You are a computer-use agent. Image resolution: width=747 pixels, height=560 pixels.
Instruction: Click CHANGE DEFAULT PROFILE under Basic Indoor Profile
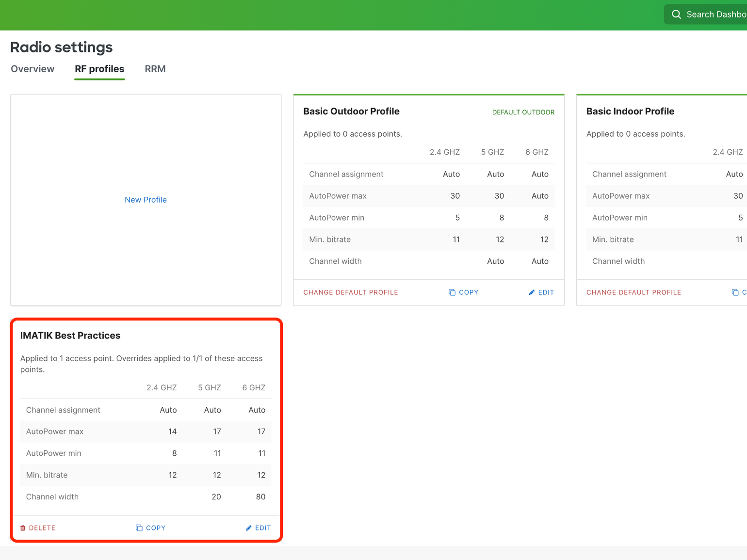point(633,292)
